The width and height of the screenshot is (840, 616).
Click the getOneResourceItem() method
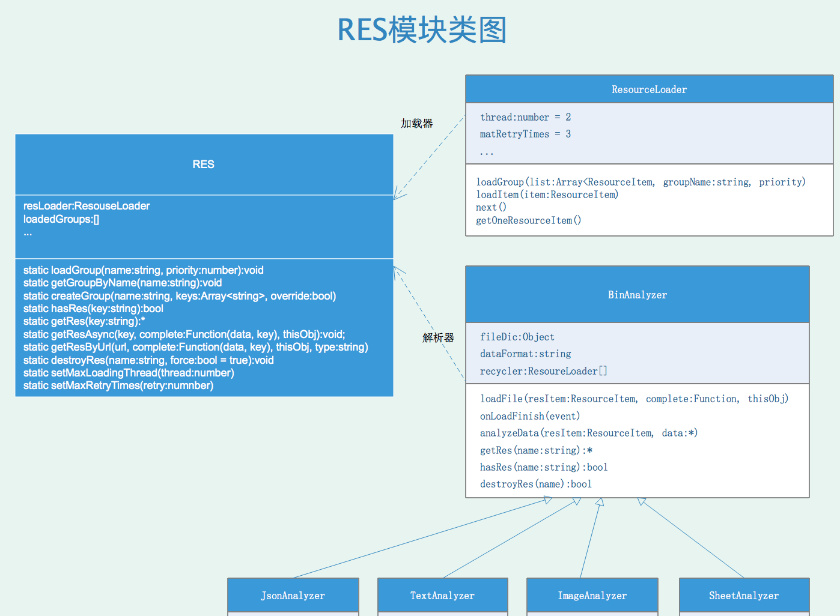[x=528, y=220]
